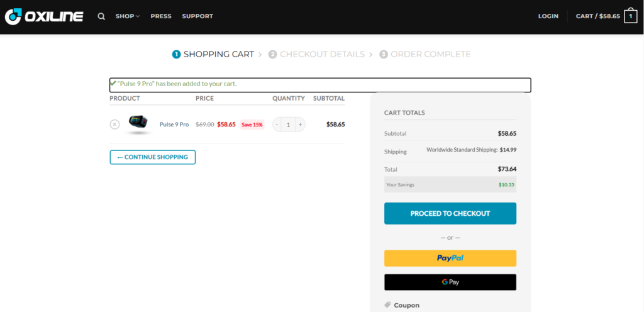
Task: Click Continue Shopping button
Action: click(x=152, y=157)
